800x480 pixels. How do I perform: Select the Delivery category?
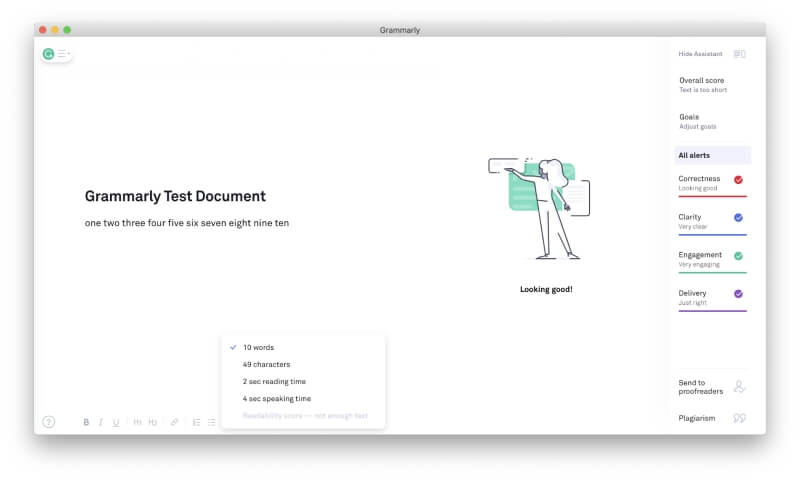tap(713, 298)
